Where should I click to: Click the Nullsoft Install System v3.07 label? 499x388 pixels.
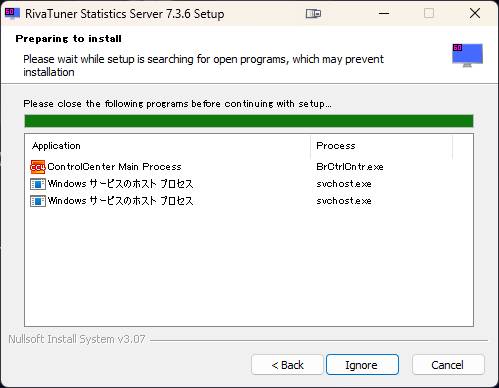click(77, 339)
